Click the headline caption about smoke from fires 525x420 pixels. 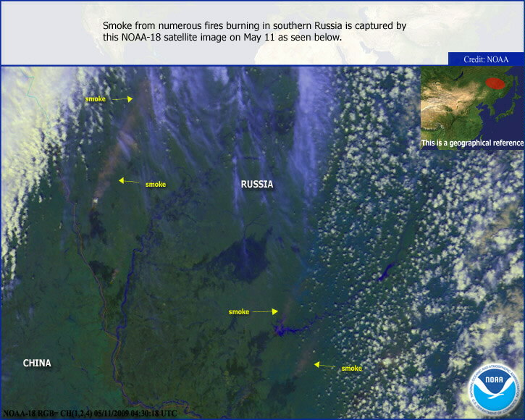click(254, 30)
